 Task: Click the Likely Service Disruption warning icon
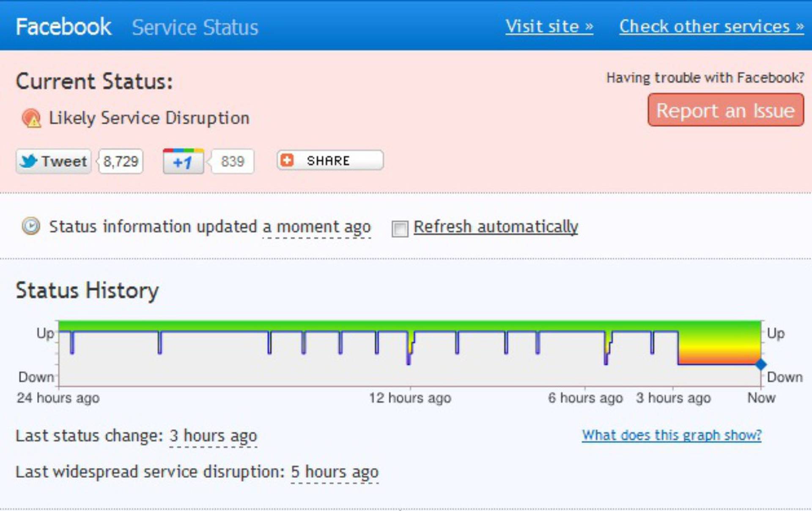pos(31,118)
